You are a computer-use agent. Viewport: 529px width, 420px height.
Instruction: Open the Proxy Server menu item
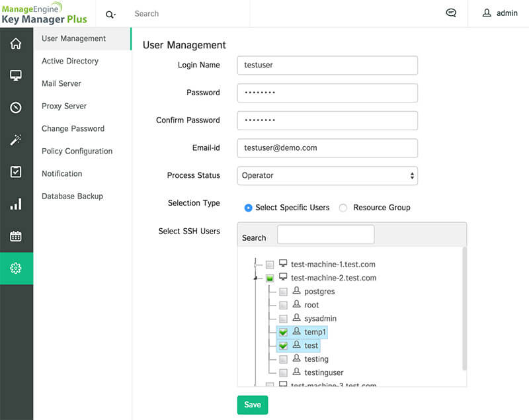point(64,106)
